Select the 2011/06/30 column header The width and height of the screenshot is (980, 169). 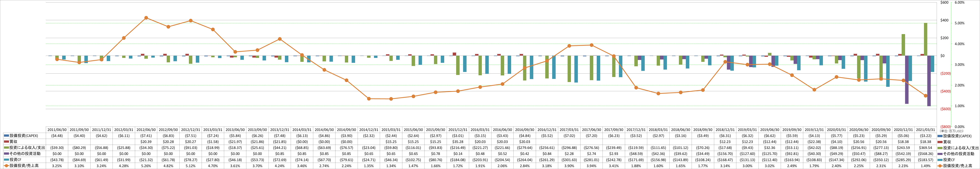57,130
